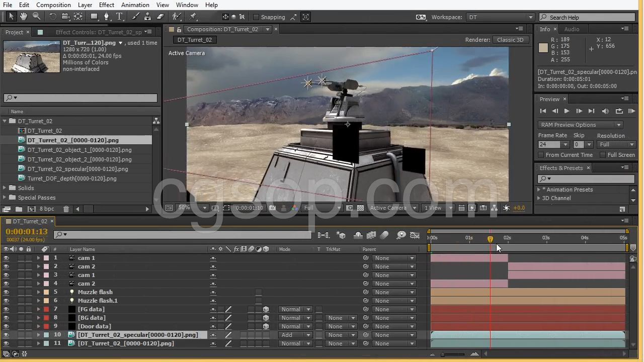
Task: Select the Hand tool
Action: [23, 17]
